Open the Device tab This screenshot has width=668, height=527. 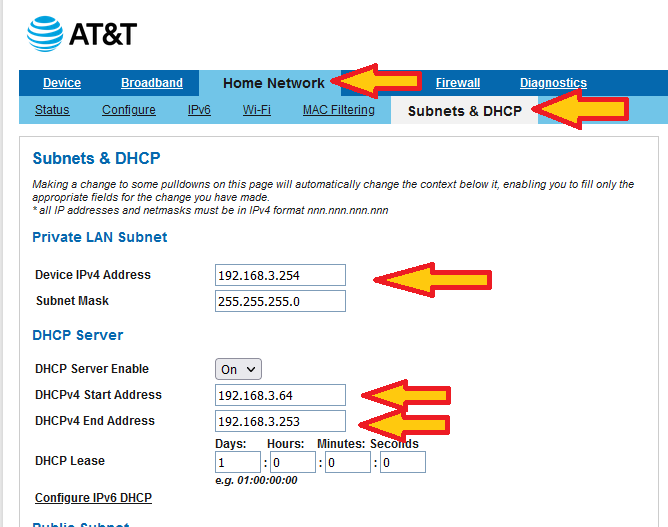tap(62, 83)
